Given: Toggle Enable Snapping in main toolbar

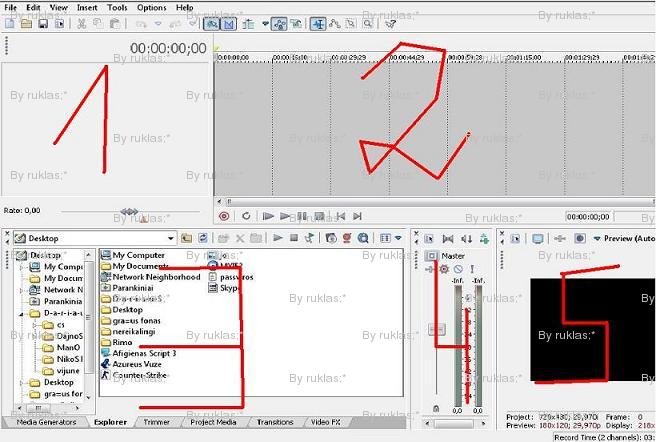Looking at the screenshot, I should [x=211, y=24].
